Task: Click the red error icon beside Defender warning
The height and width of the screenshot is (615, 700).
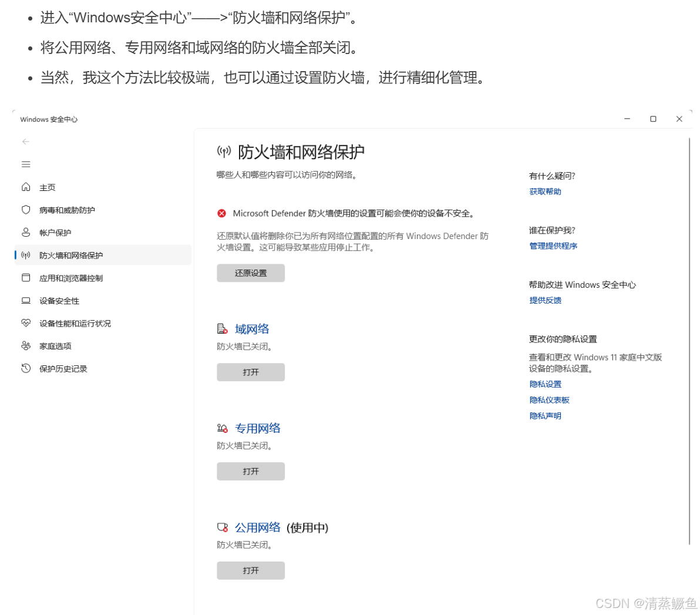Action: coord(221,213)
